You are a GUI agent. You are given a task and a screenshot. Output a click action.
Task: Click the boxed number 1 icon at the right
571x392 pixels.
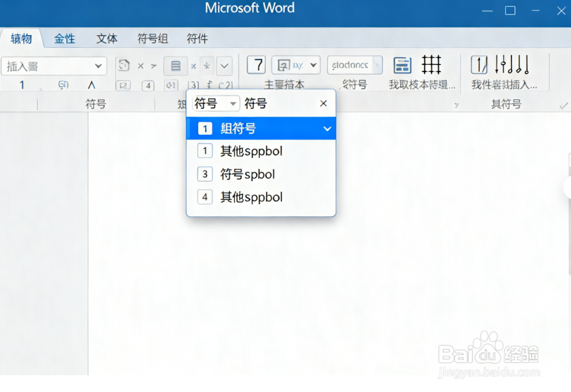[479, 65]
